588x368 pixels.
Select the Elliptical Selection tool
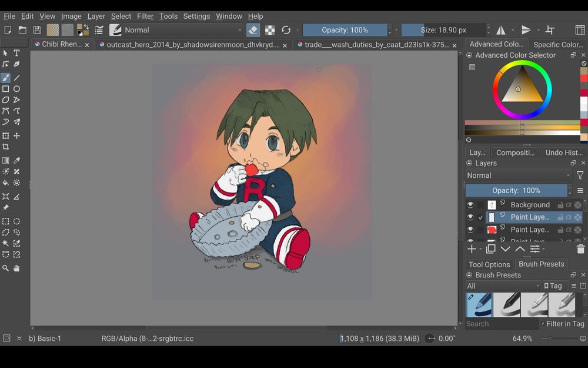[x=16, y=221]
